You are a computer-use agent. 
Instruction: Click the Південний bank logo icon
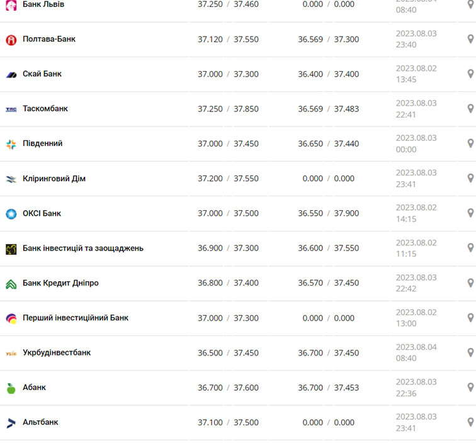[x=11, y=144]
